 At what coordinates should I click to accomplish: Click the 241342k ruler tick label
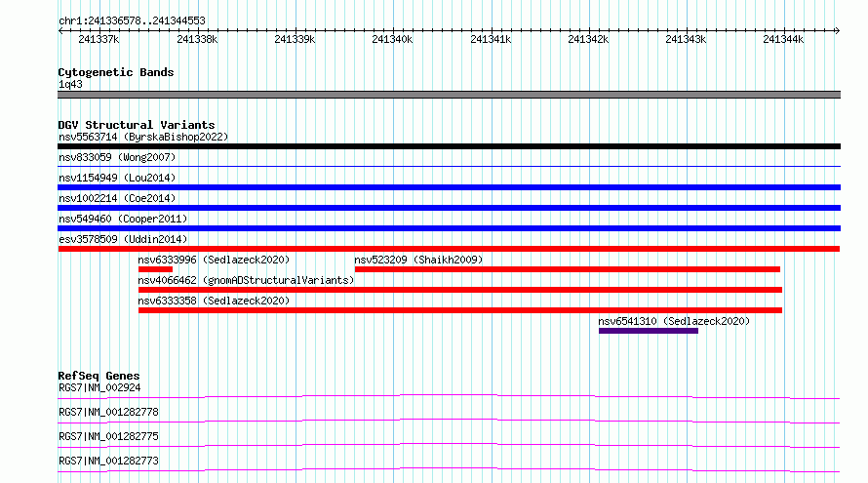(x=588, y=39)
